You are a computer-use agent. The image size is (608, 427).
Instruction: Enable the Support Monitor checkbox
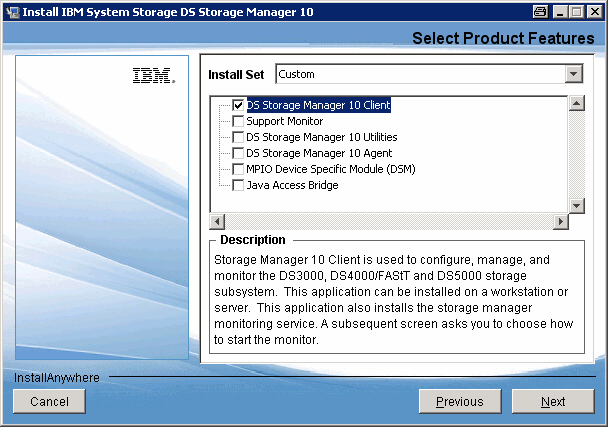click(x=238, y=121)
